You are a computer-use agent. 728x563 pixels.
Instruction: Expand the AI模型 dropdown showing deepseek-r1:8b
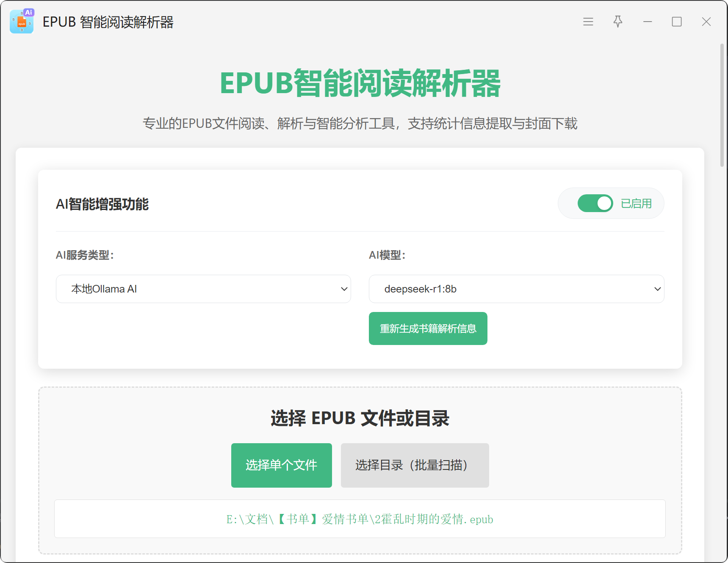516,289
